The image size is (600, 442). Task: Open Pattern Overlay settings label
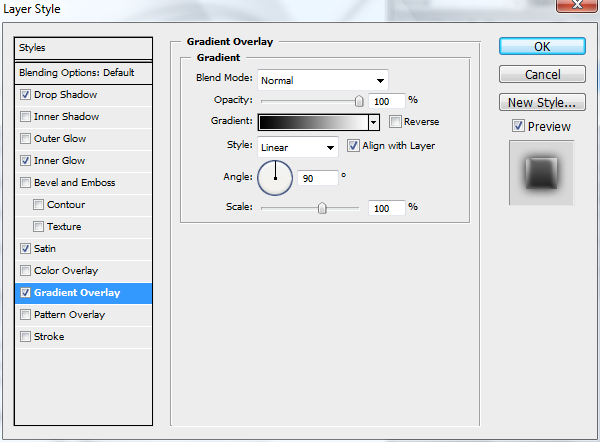[x=69, y=315]
